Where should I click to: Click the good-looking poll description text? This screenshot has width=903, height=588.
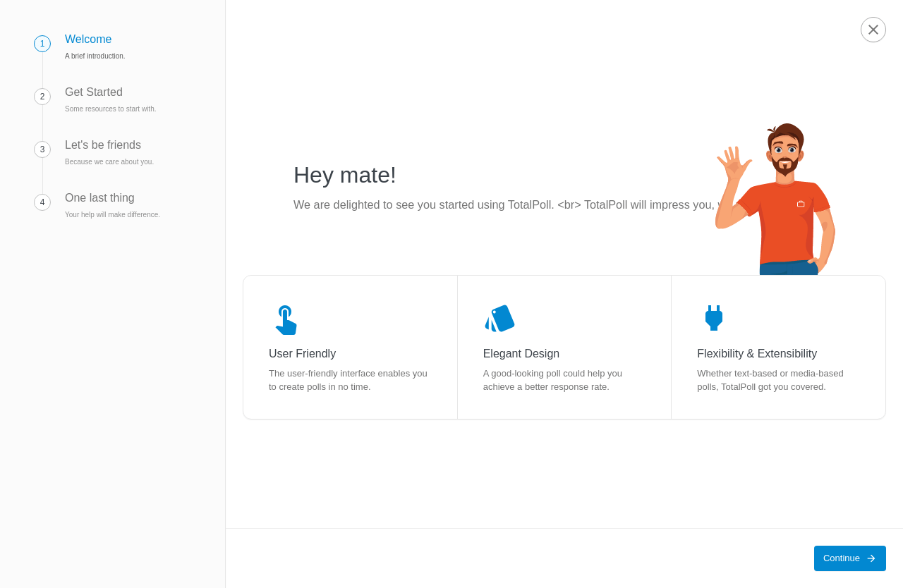coord(552,380)
